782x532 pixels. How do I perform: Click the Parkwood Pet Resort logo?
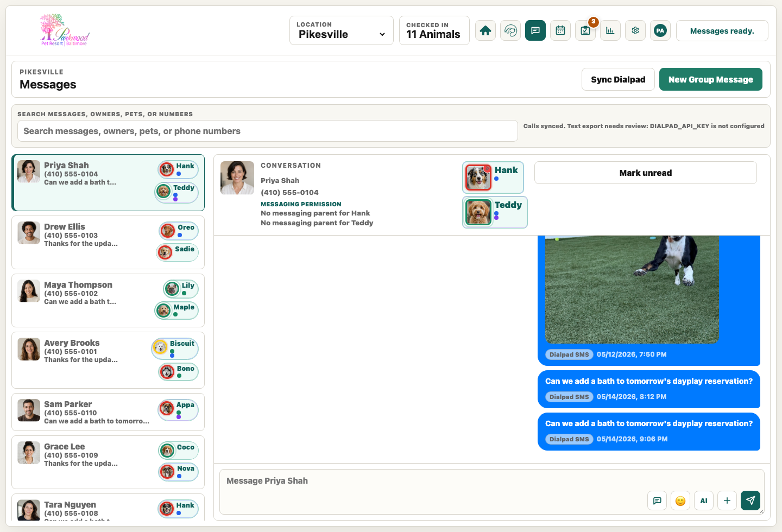[x=65, y=30]
